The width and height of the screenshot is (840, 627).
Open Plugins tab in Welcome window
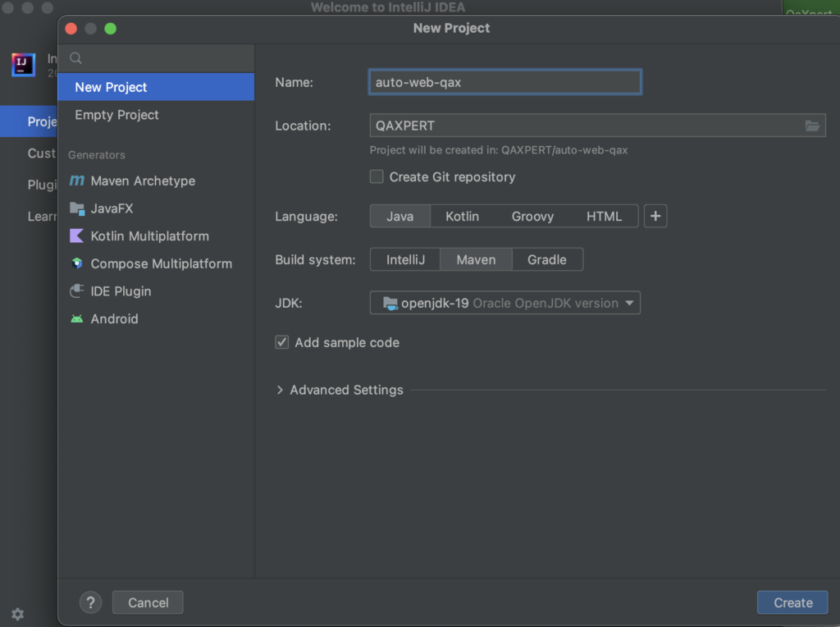tap(29, 185)
